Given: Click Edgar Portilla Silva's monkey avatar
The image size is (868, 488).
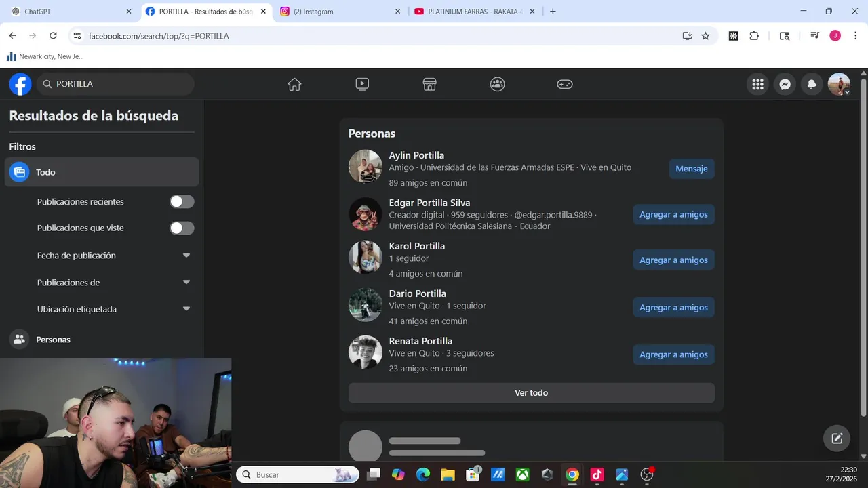Looking at the screenshot, I should point(366,214).
